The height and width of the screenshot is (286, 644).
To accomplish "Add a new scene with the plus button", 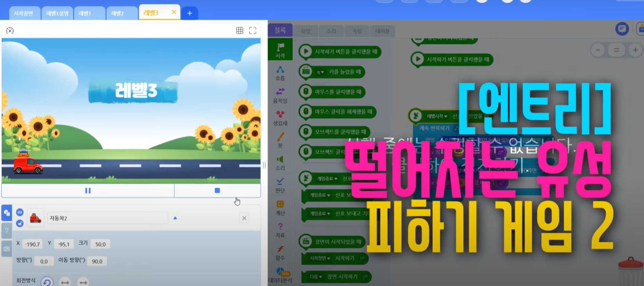I will click(190, 13).
